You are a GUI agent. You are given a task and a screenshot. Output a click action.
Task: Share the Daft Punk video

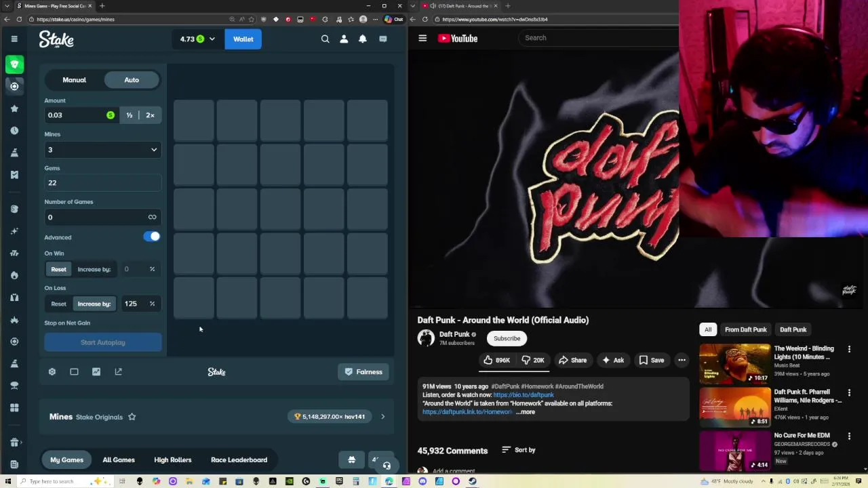(572, 360)
